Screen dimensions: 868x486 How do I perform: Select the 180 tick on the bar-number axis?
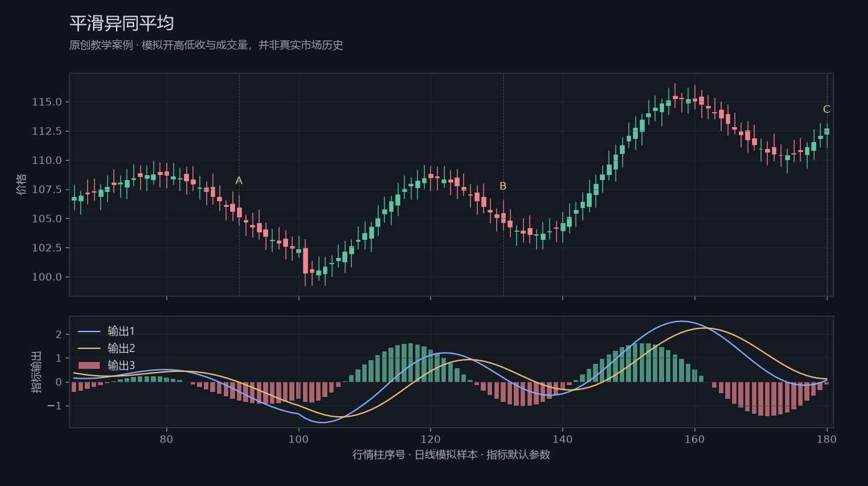tap(827, 439)
